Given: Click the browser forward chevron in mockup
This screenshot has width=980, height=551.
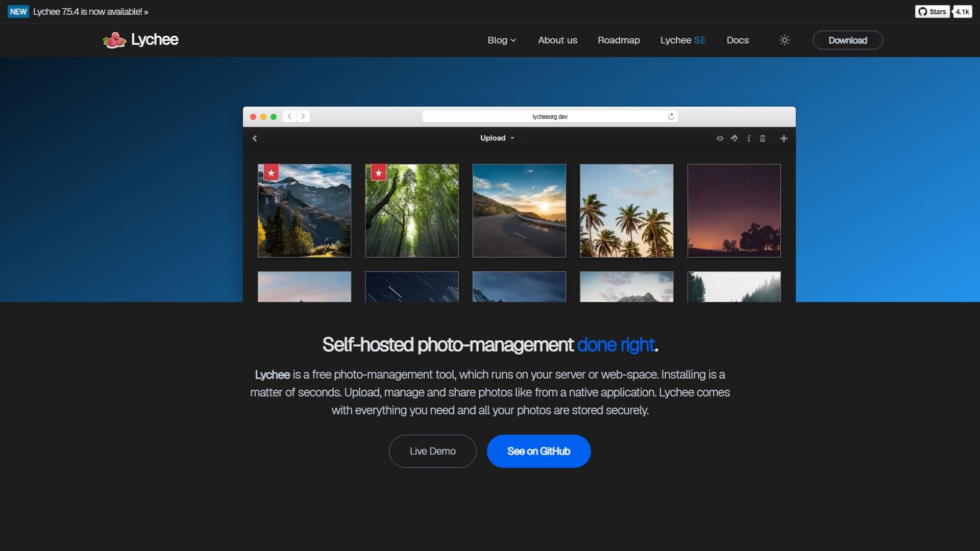Looking at the screenshot, I should point(303,116).
